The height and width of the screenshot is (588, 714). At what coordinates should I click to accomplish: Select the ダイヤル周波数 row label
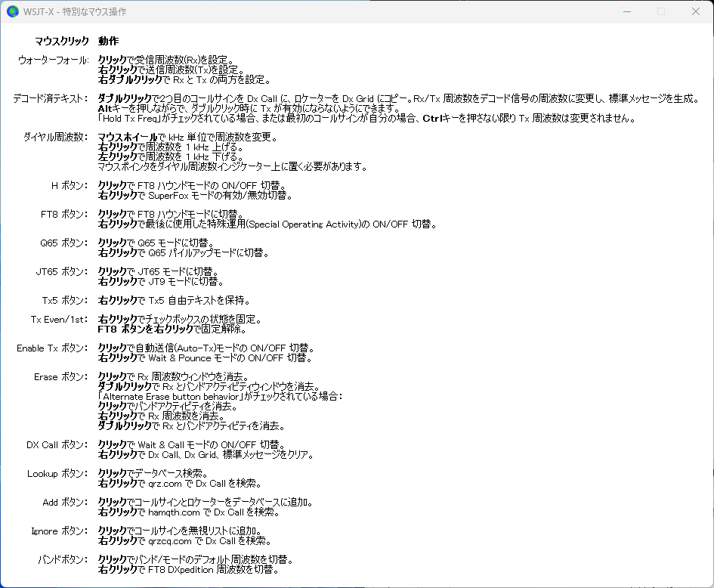coord(56,137)
